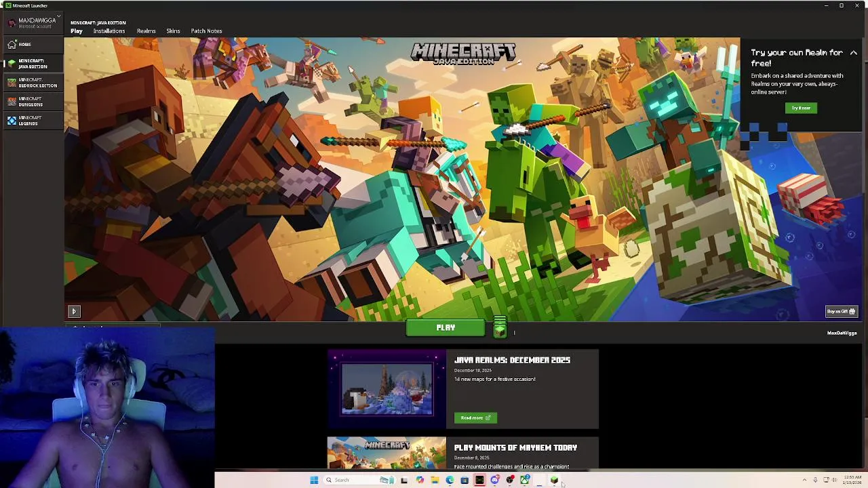
Task: Click Try it now for Realms
Action: coord(801,108)
